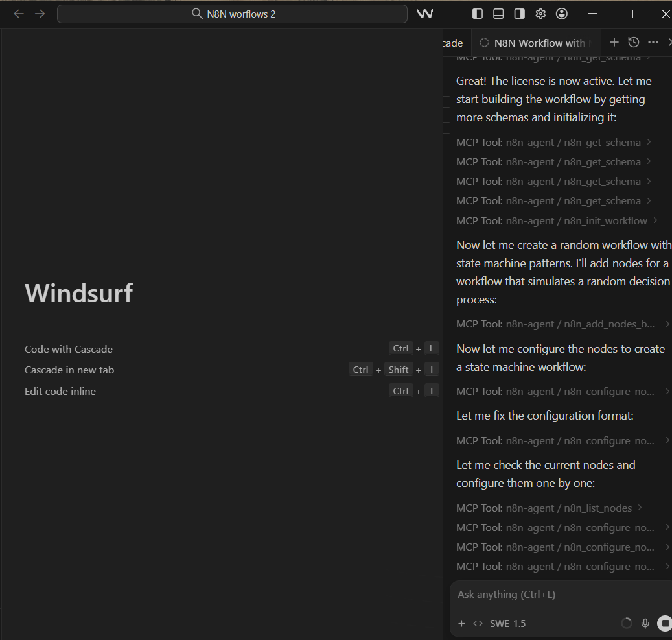Toggle the left sidebar panel visibility
Image resolution: width=672 pixels, height=640 pixels.
click(x=477, y=13)
